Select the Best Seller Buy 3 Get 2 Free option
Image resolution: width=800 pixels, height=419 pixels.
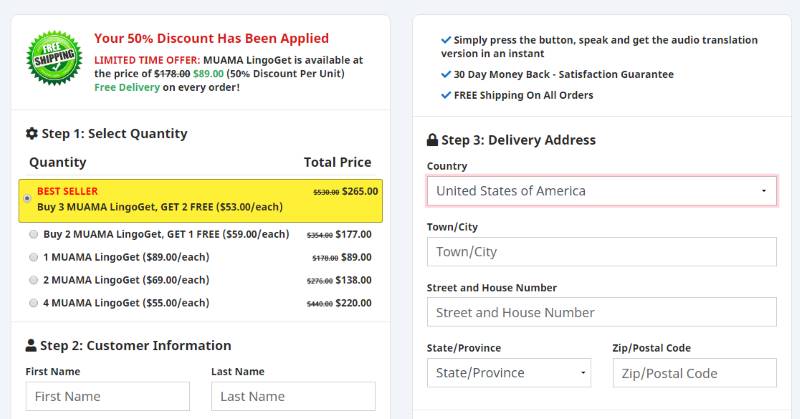coord(28,198)
